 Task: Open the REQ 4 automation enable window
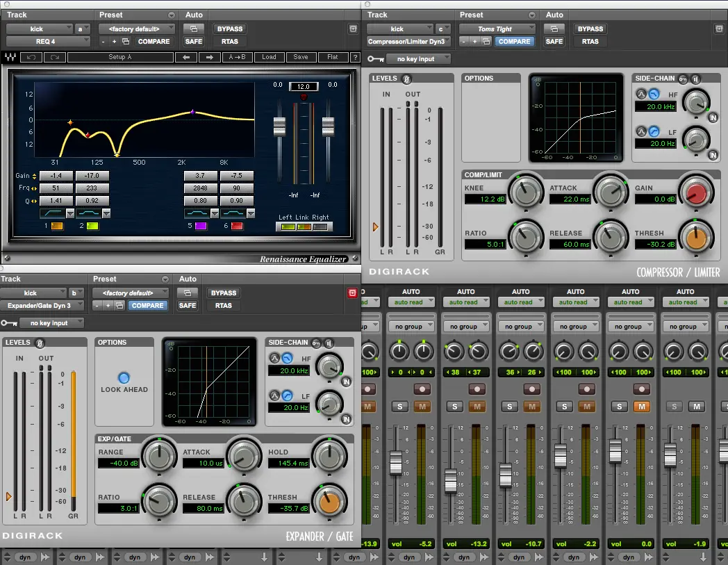tap(194, 28)
